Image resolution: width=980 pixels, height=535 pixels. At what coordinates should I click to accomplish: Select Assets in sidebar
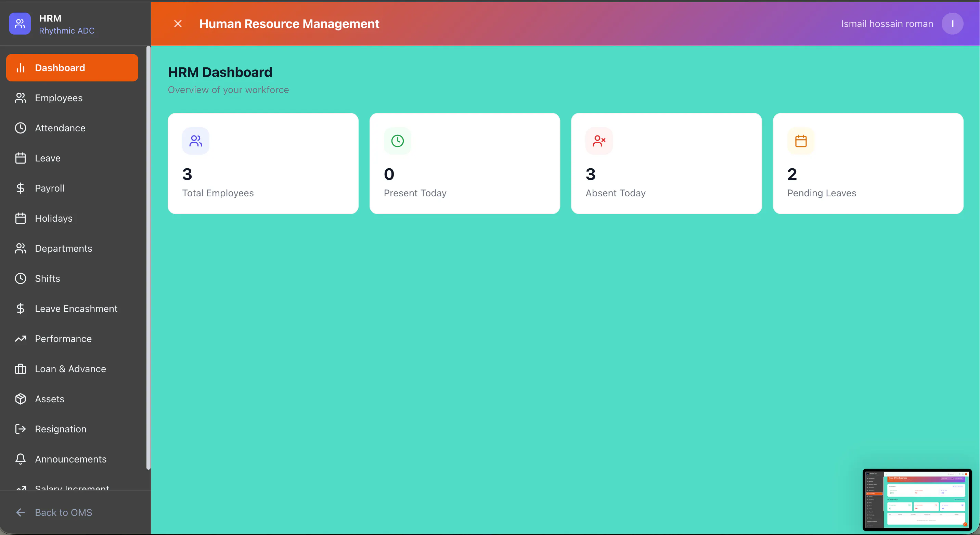coord(72,399)
